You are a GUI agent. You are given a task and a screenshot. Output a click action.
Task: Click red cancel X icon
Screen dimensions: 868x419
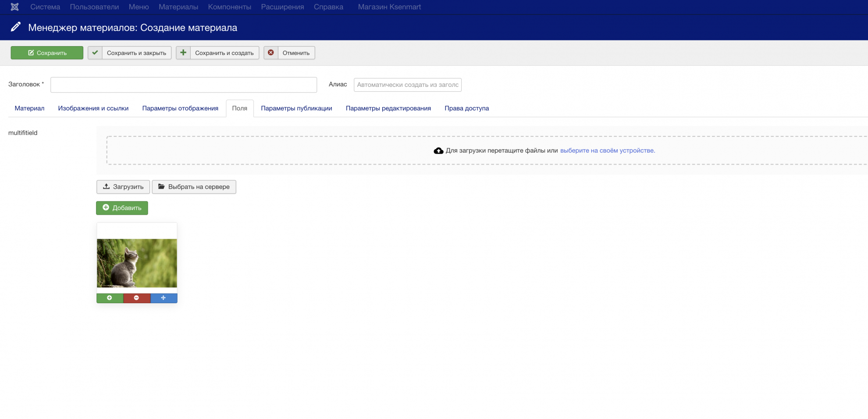coord(271,53)
